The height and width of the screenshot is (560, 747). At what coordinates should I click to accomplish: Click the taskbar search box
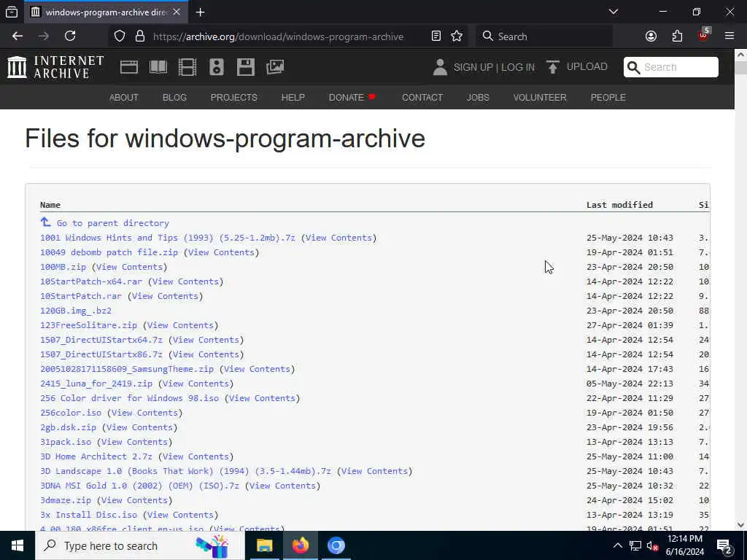tap(139, 545)
